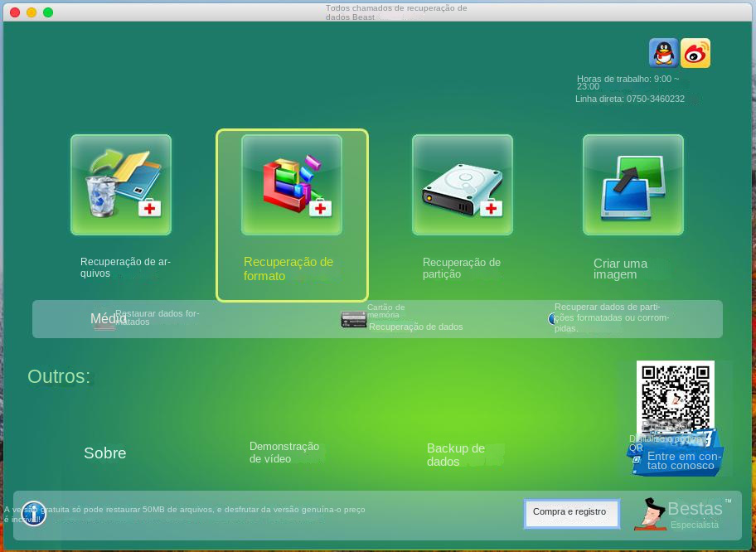
Task: Launch the create image monitors icon
Action: coord(633,185)
